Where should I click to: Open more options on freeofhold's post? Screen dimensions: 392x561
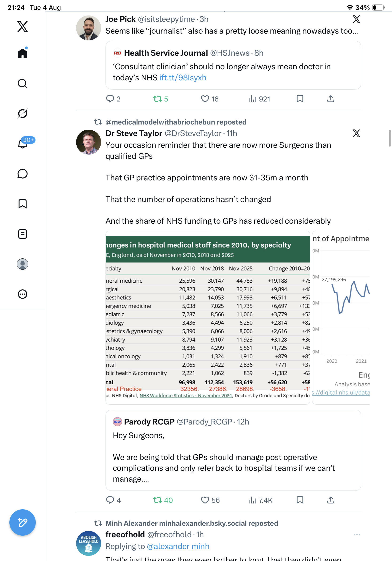tap(357, 535)
